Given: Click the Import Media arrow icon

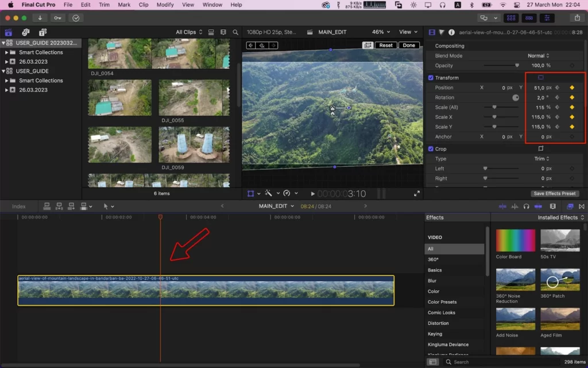Looking at the screenshot, I should point(40,18).
